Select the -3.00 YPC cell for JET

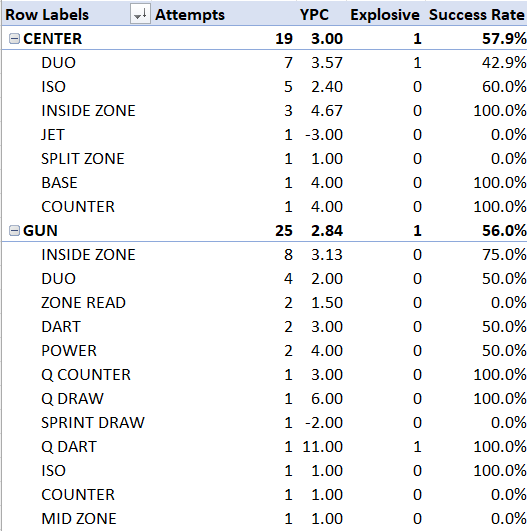click(324, 135)
